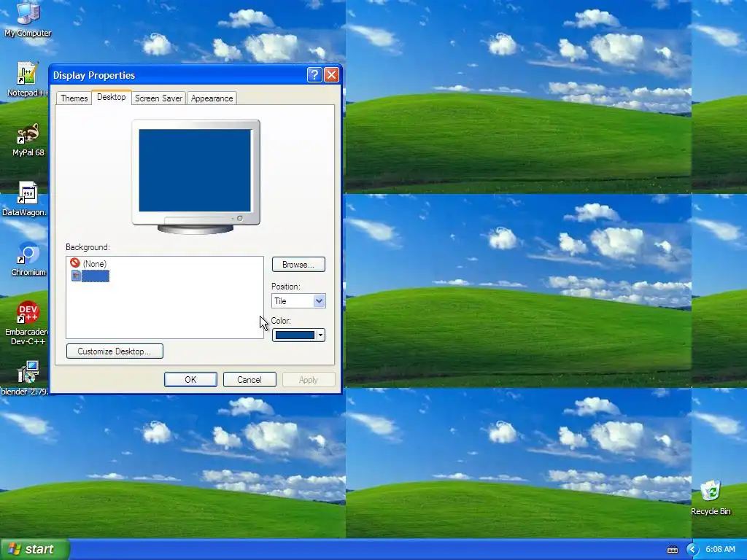
Task: Select the DataWagon desktop shortcut
Action: point(25,199)
